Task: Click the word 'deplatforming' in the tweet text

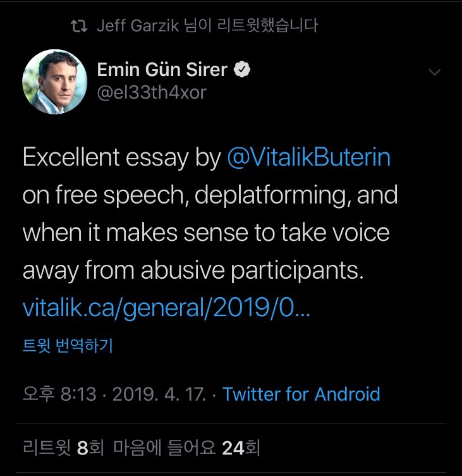Action: 264,195
